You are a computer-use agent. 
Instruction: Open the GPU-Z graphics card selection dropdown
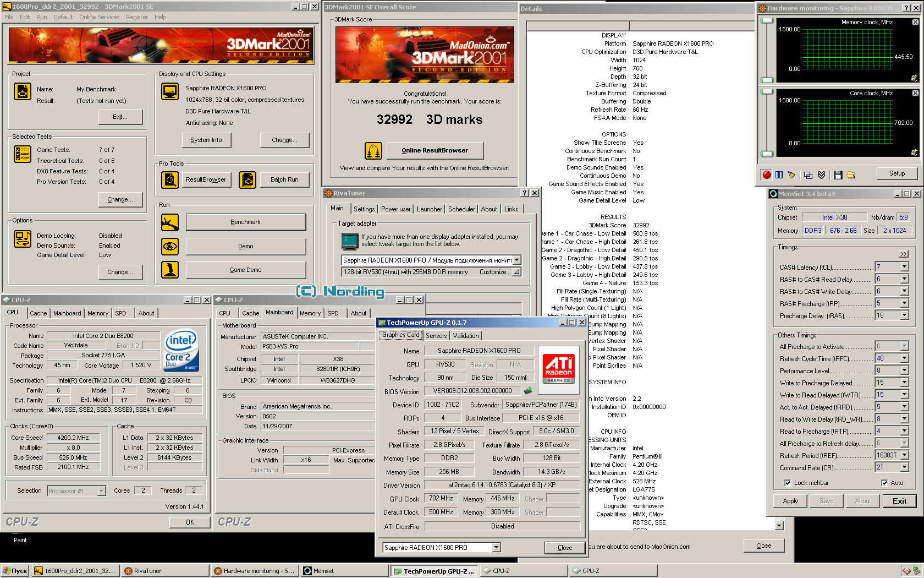[496, 547]
